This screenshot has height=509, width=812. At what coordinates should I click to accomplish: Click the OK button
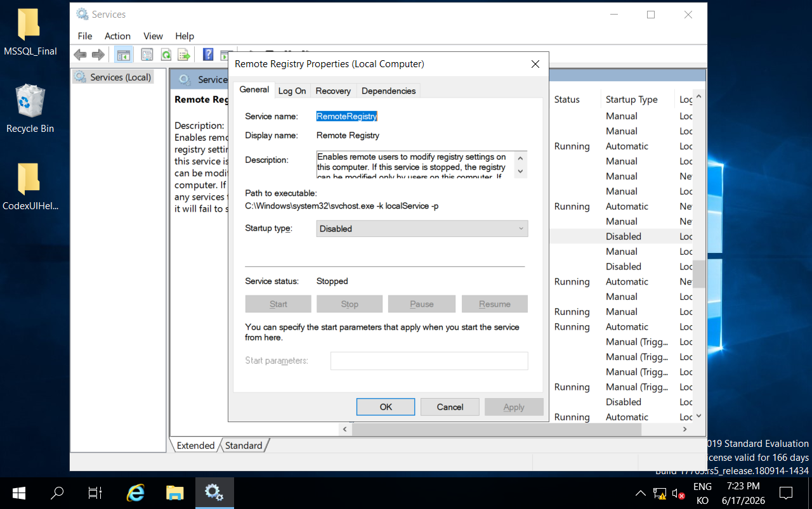(386, 407)
